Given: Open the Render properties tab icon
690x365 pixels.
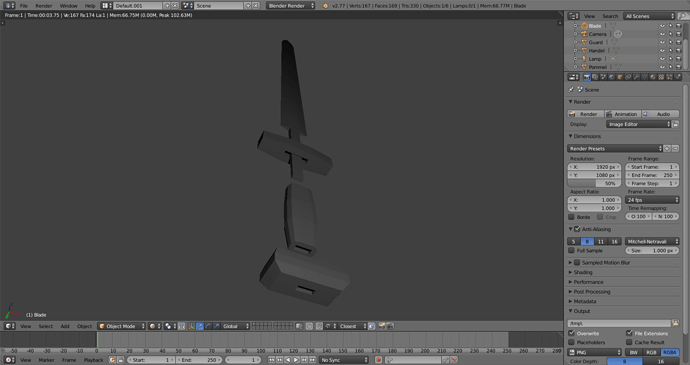Looking at the screenshot, I should [587, 77].
